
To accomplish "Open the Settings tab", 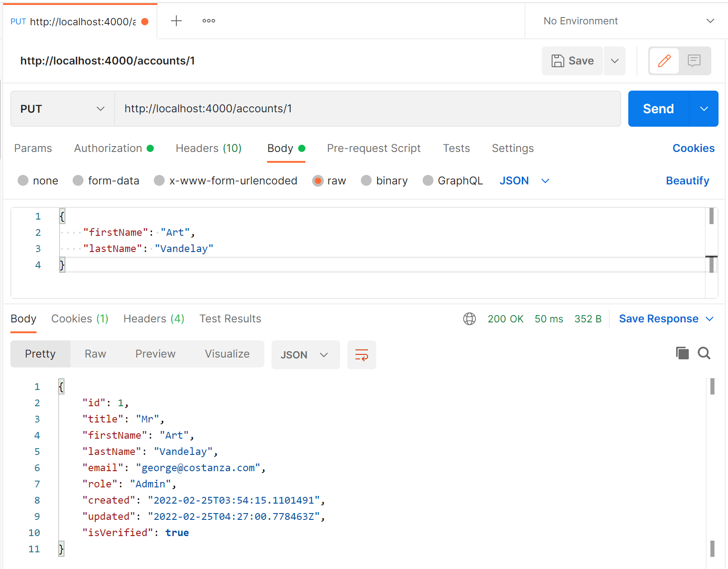I will pyautogui.click(x=513, y=148).
